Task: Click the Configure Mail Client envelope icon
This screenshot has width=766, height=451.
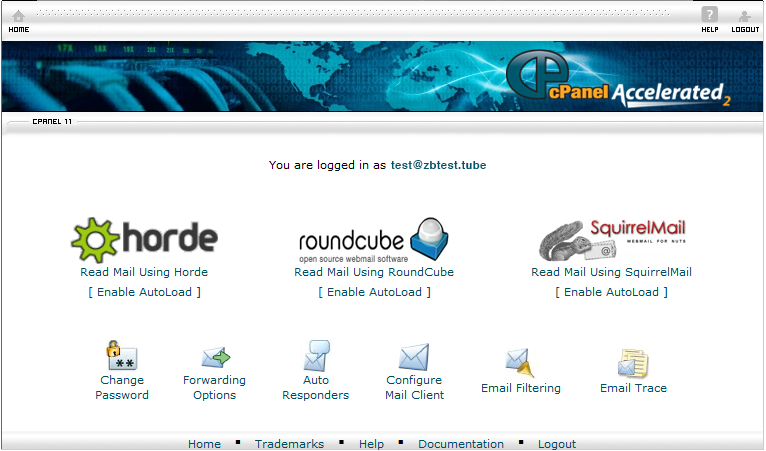Action: pos(413,356)
